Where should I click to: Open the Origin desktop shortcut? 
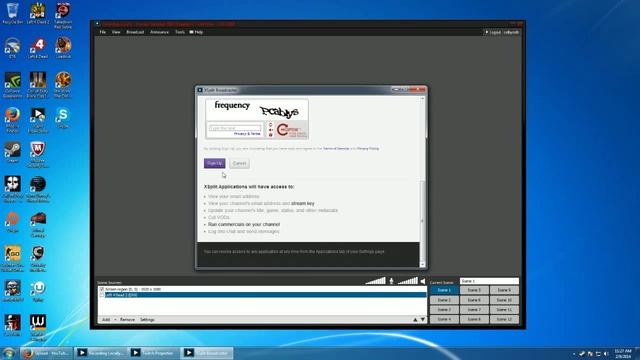tap(12, 221)
